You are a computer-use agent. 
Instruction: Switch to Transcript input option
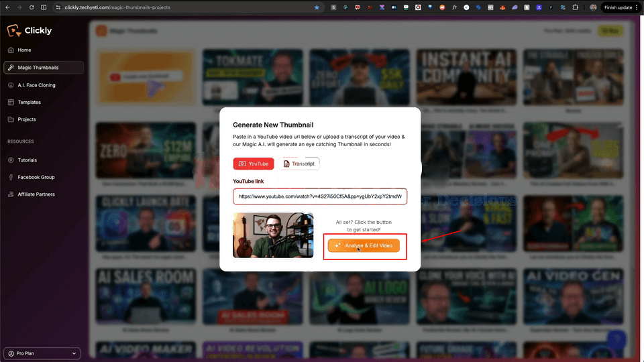tap(299, 164)
